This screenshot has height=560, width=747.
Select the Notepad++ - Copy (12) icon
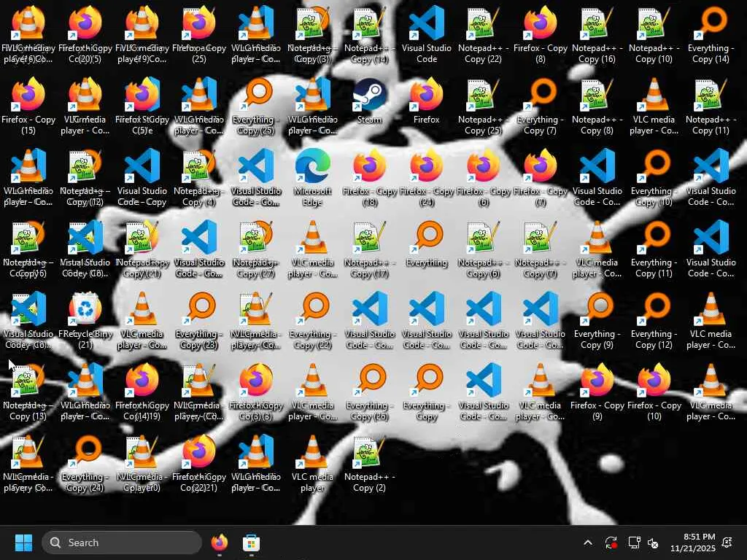[x=85, y=178]
